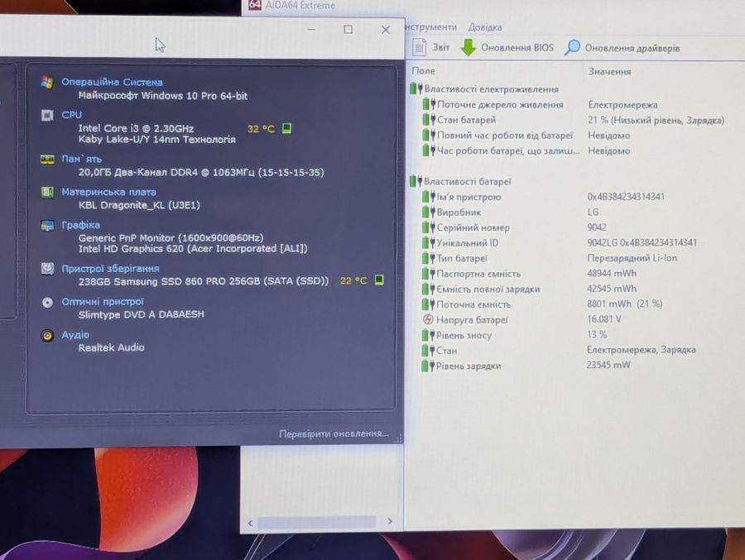The height and width of the screenshot is (560, 745).
Task: Click the disc icon beside Оптичні пристрої
Action: point(47,302)
